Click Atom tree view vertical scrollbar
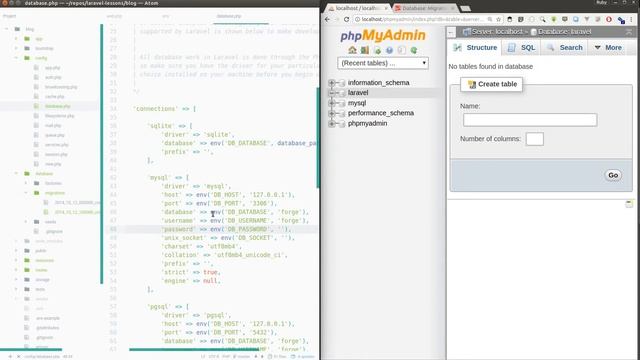 coord(102,153)
